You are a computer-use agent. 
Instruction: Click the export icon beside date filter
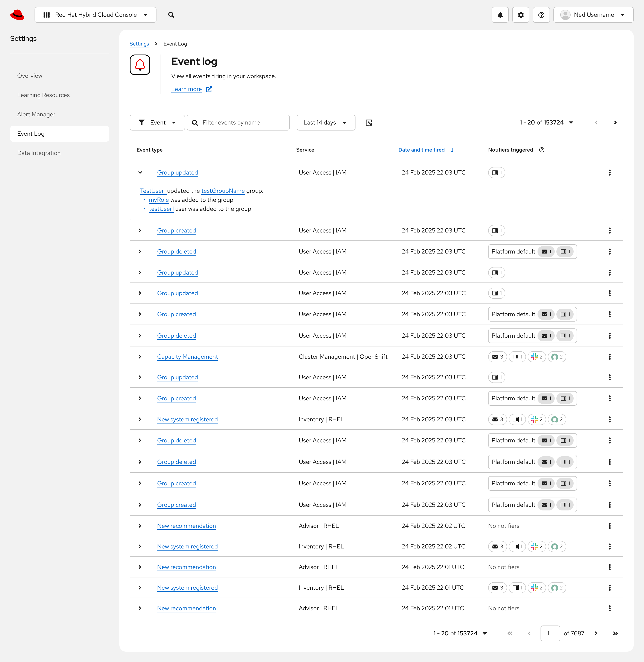pos(369,122)
